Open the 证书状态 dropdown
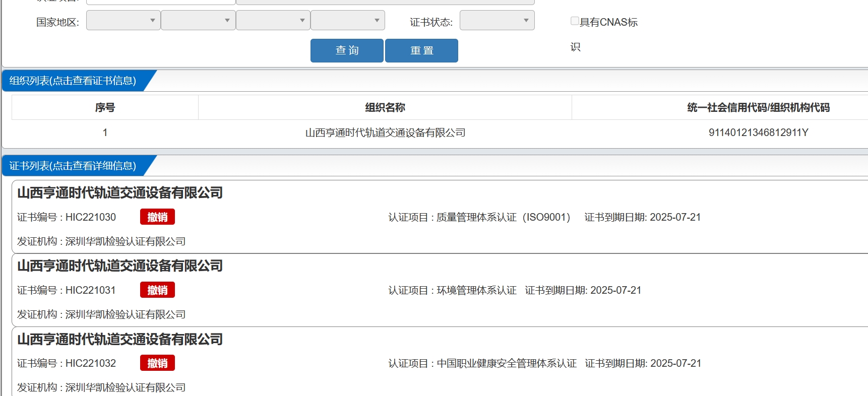The height and width of the screenshot is (396, 868). [x=497, y=21]
